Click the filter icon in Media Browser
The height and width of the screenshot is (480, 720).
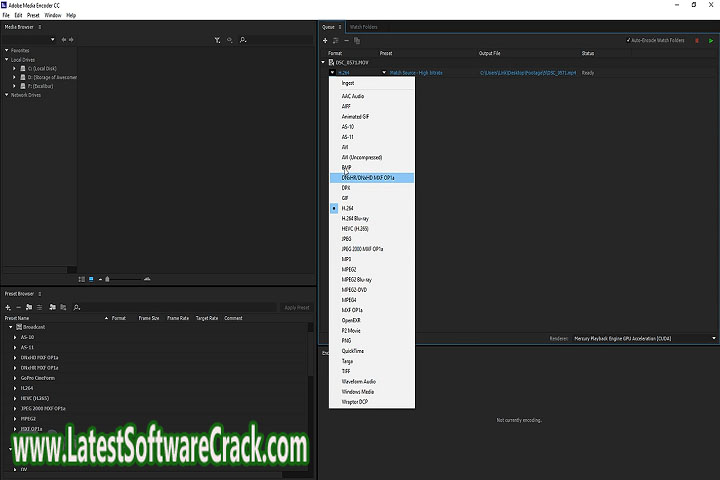tap(217, 40)
